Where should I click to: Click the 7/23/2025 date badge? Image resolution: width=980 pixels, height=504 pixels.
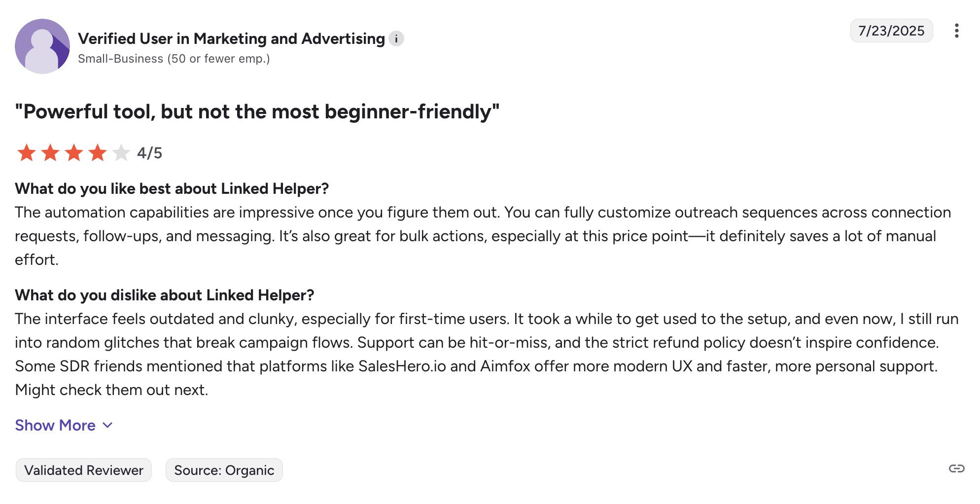891,31
